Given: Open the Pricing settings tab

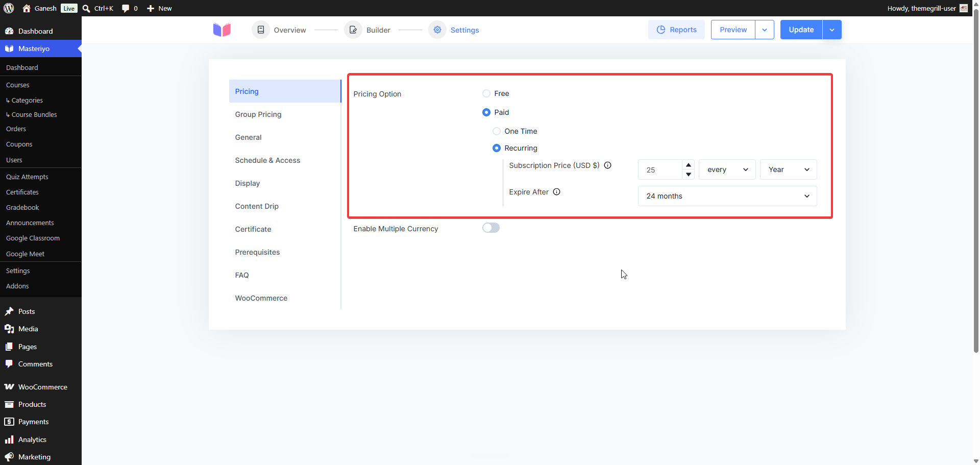Looking at the screenshot, I should point(285,91).
